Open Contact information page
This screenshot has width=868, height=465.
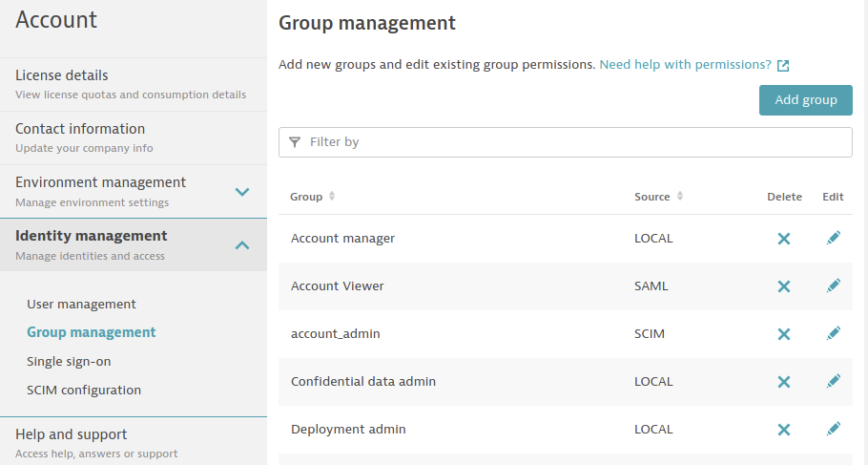(134, 138)
